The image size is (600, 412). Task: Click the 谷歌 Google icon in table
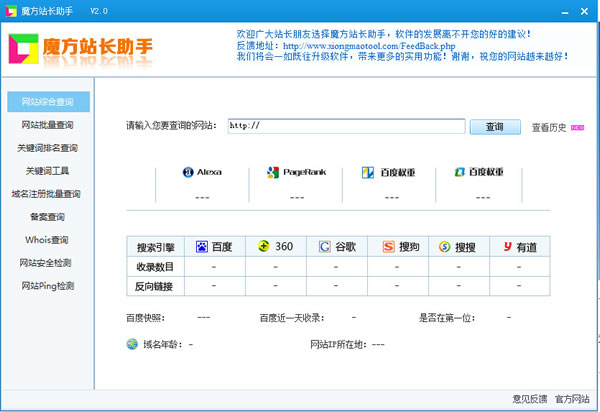(325, 246)
